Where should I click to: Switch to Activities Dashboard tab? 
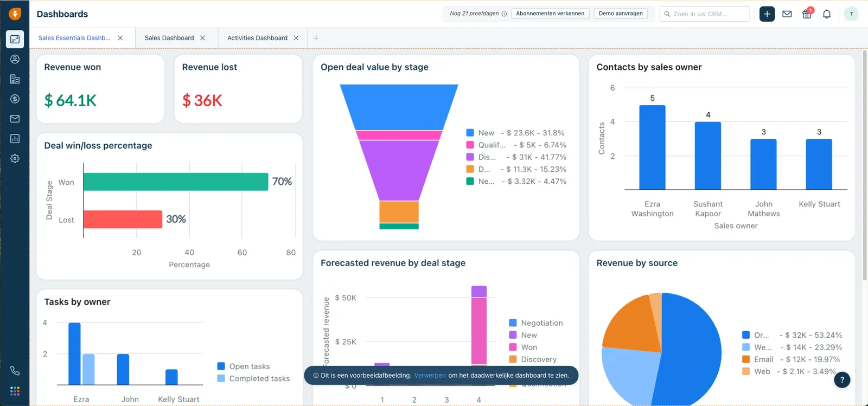257,38
